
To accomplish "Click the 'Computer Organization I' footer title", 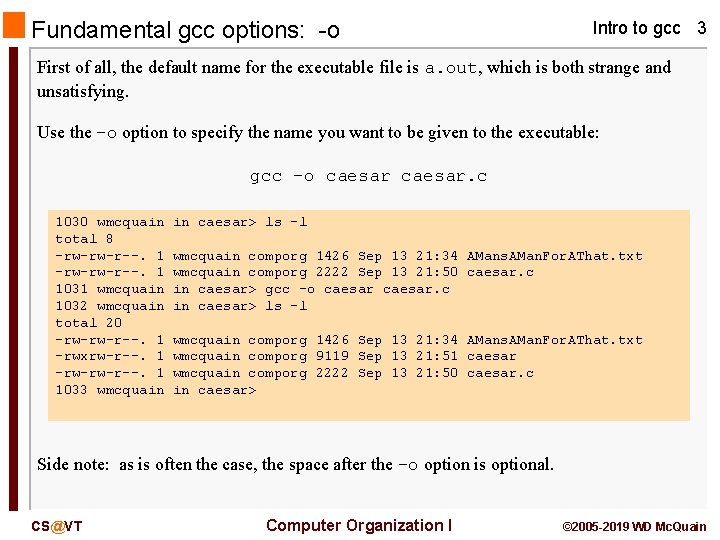I will [359, 525].
